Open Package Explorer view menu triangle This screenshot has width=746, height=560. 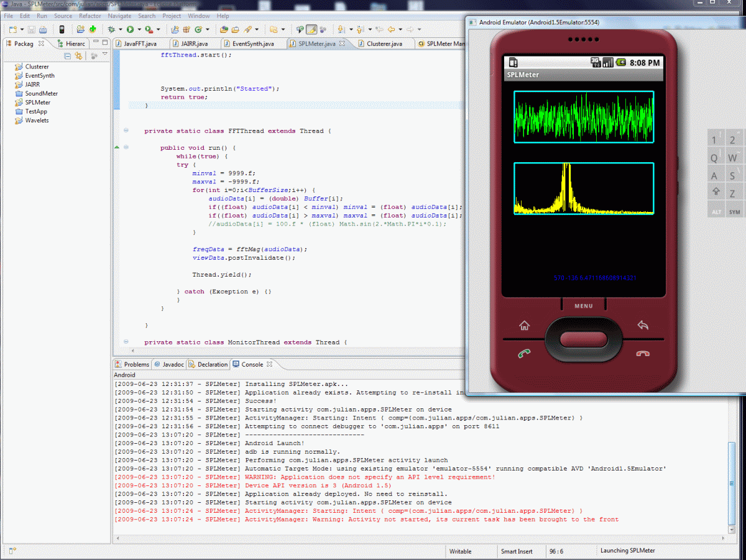tap(105, 55)
